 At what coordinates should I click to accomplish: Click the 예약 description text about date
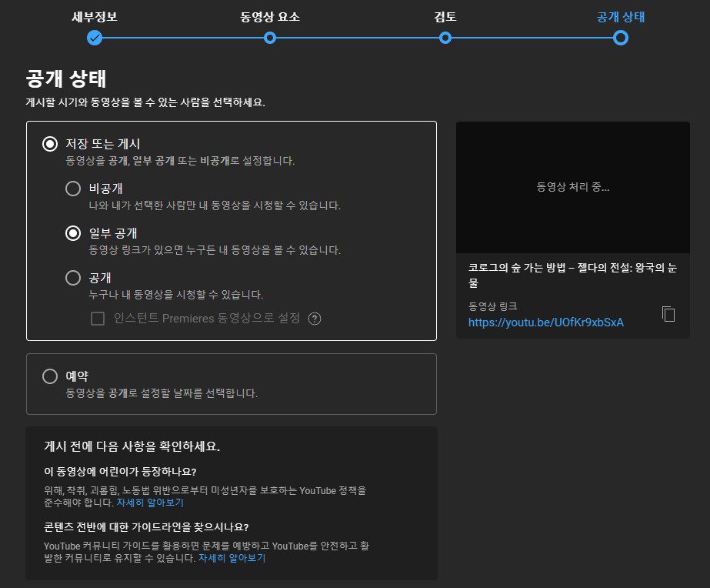click(x=162, y=393)
